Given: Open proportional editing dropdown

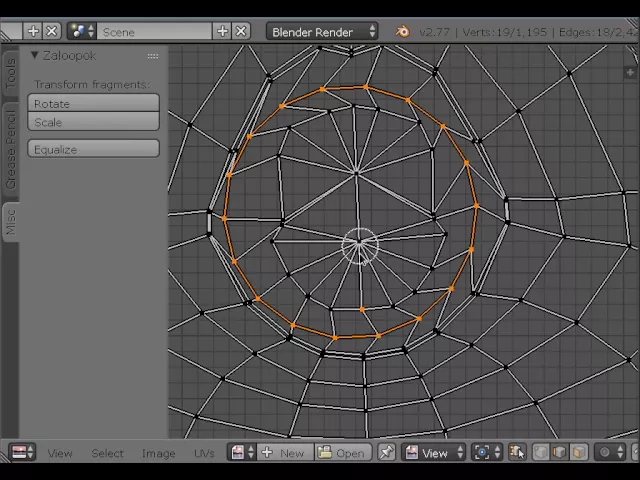Looking at the screenshot, I should point(609,452).
